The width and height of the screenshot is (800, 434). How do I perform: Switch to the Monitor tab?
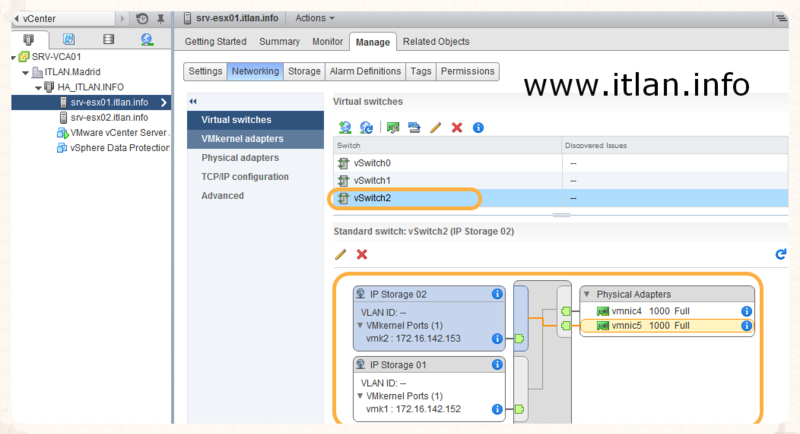tap(327, 41)
